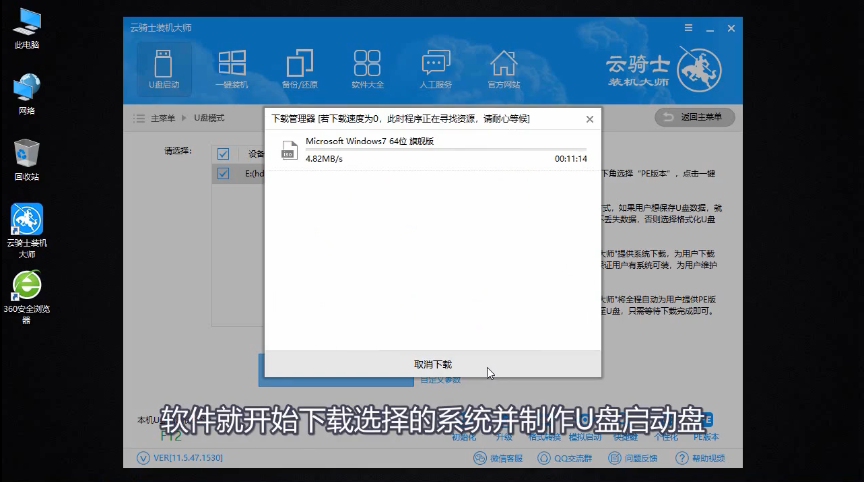Click 主菜单 in the breadcrumb

coord(163,118)
